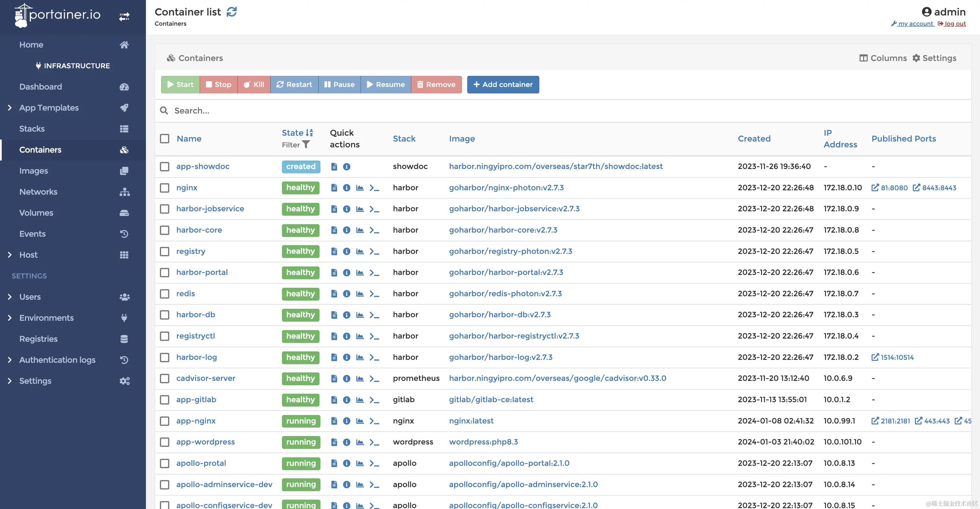Open stats icon for app-wordpress
The image size is (980, 509).
[x=360, y=442]
